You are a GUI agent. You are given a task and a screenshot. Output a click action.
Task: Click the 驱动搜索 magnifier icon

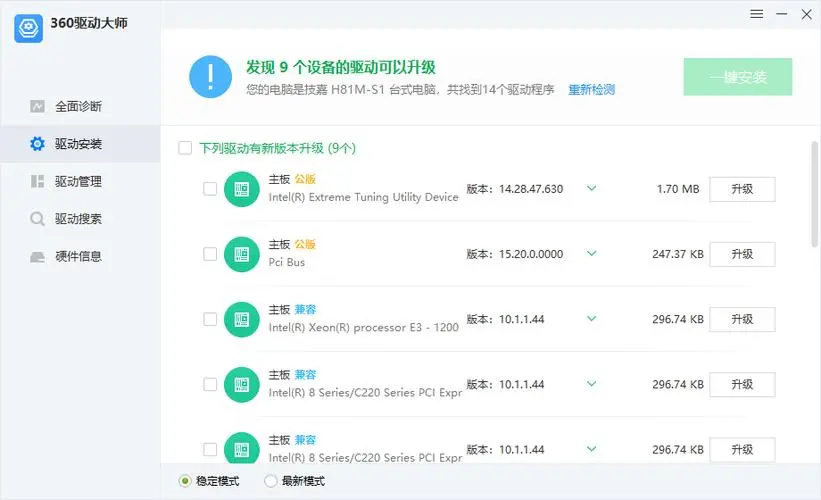pyautogui.click(x=37, y=219)
